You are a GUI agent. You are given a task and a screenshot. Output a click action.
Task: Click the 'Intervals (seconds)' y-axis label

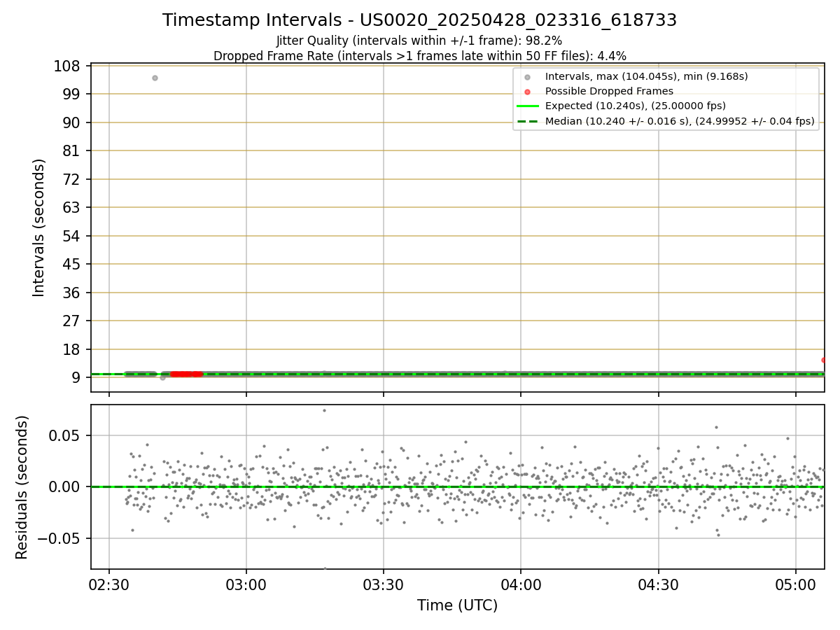pyautogui.click(x=39, y=227)
